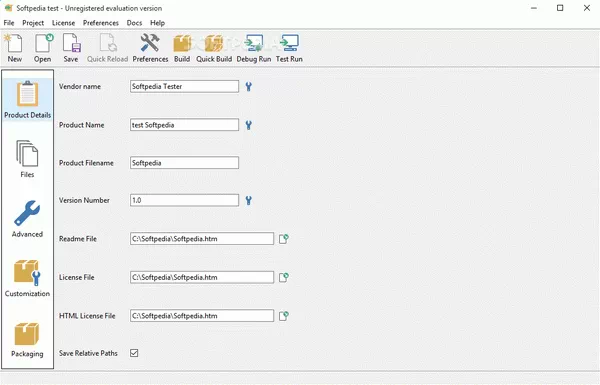The image size is (600, 385).
Task: Click the Version Number field
Action: click(184, 200)
